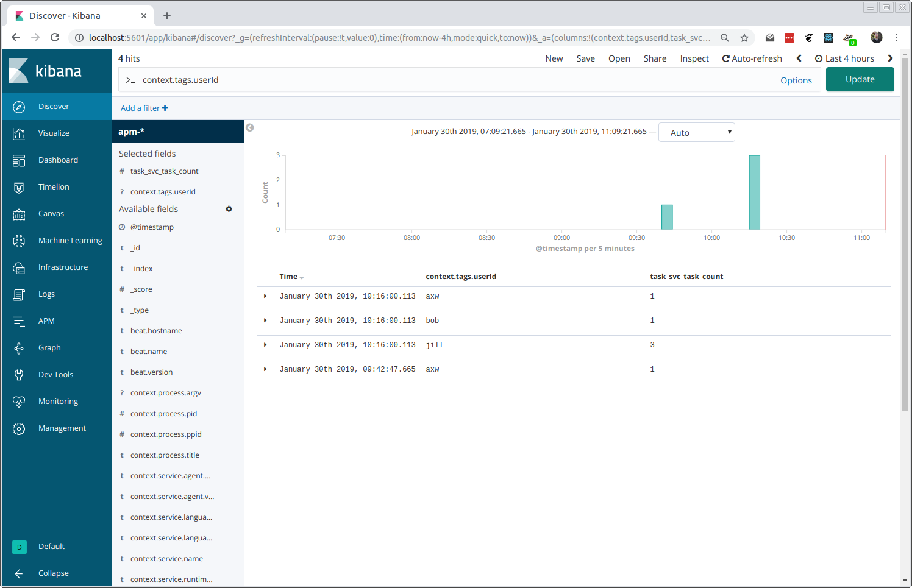
Task: Open the Visualize section
Action: (x=54, y=133)
